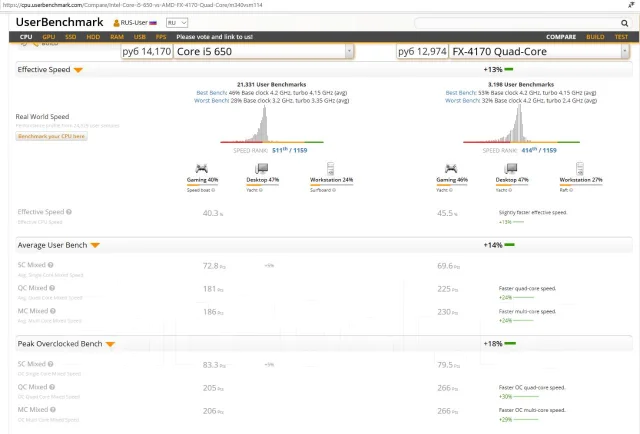Collapse the Effective Speed section
Screen dimensions: 640x434
pos(78,70)
